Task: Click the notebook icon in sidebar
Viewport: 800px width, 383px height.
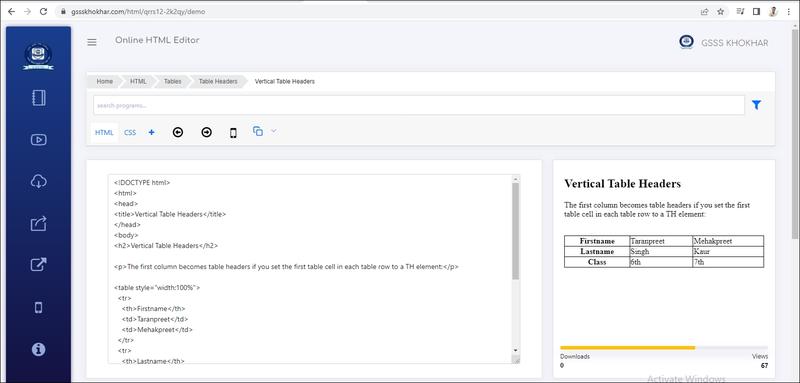Action: click(39, 97)
